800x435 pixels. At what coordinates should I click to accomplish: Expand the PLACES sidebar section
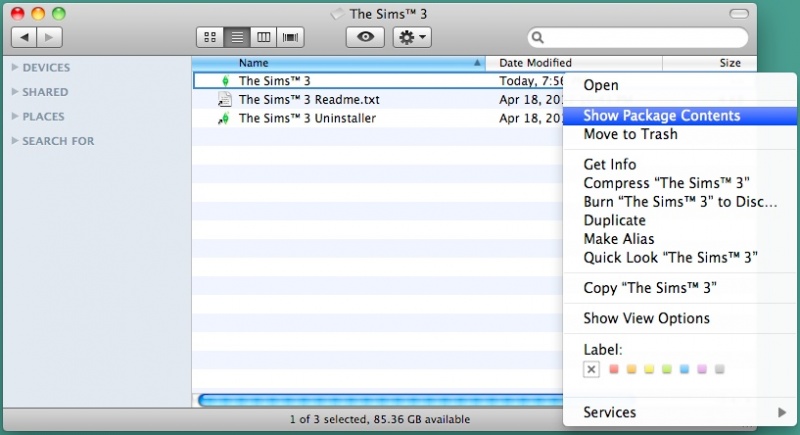click(x=15, y=116)
